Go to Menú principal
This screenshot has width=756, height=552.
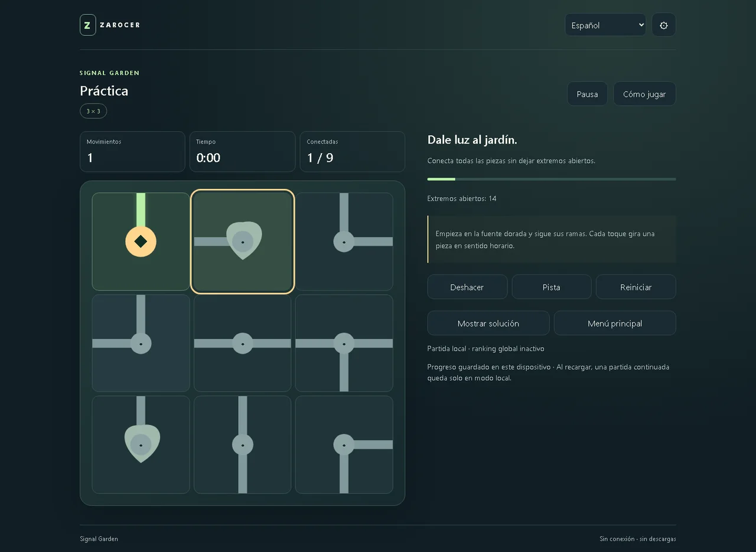click(x=615, y=323)
